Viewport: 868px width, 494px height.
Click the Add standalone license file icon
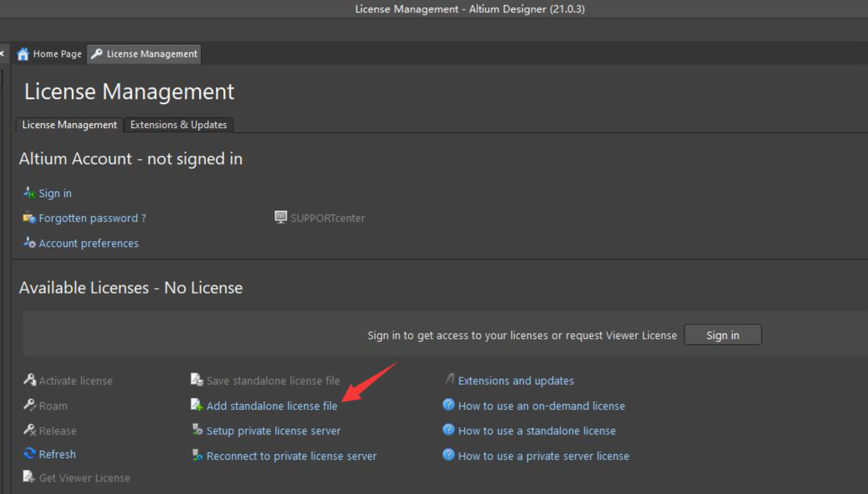tap(197, 405)
